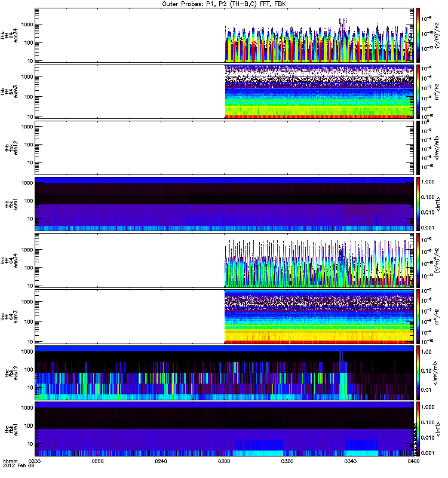Click the thb fff 64 scm3 axis label
The image size is (448, 478).
pyautogui.click(x=9, y=91)
